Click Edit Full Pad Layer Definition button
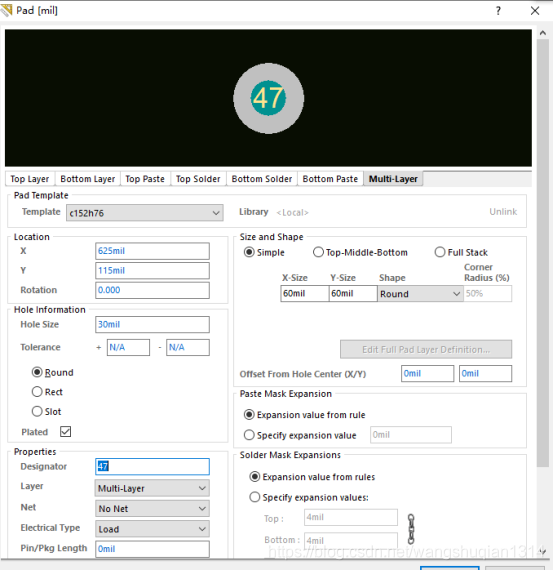This screenshot has width=554, height=570. click(x=426, y=349)
